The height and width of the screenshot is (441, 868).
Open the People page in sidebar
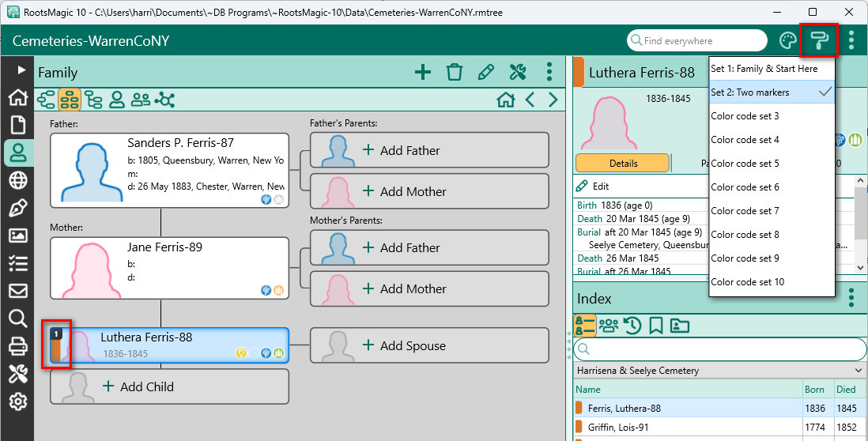(17, 153)
